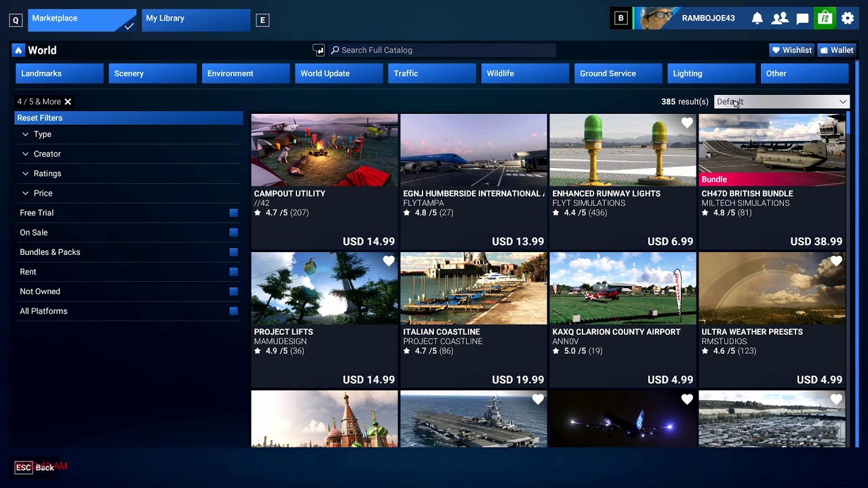Viewport: 868px width, 488px height.
Task: Switch to the My Library tab
Action: (x=196, y=20)
